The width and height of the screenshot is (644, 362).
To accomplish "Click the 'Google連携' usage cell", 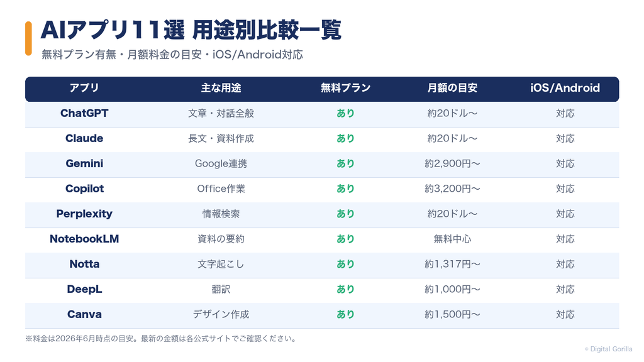I will tap(221, 164).
